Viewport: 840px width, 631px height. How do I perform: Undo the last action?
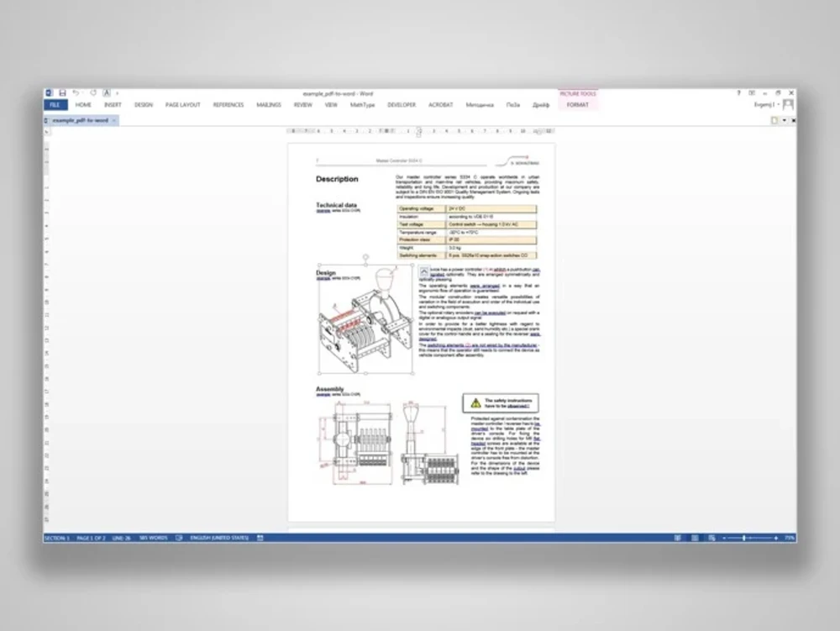[x=76, y=93]
